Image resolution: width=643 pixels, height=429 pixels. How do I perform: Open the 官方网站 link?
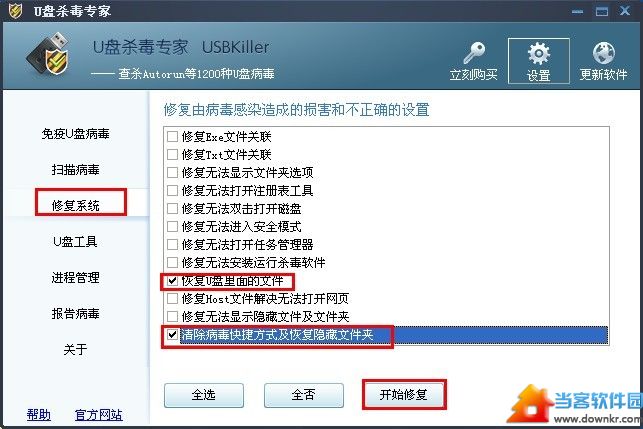[x=99, y=415]
